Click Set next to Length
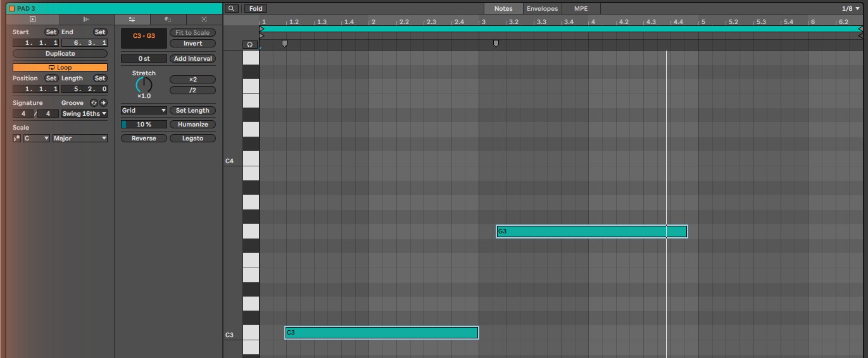This screenshot has height=358, width=868. pyautogui.click(x=100, y=78)
